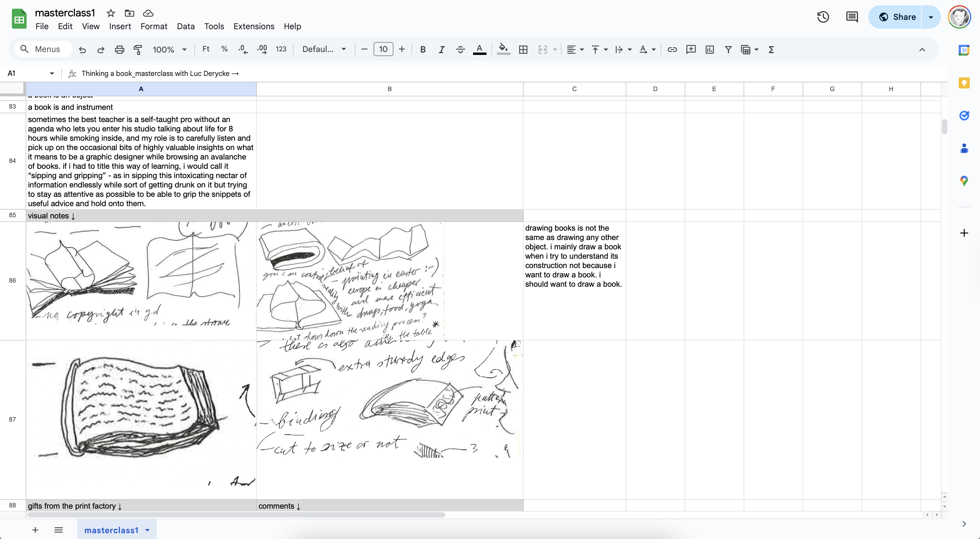980x539 pixels.
Task: Click the create filter funnel icon
Action: pyautogui.click(x=728, y=49)
